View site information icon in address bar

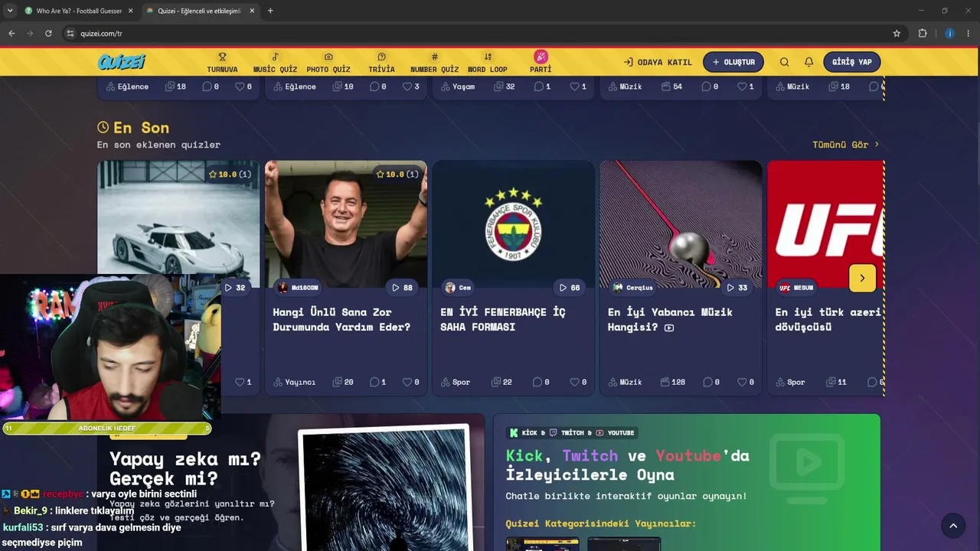(x=70, y=34)
